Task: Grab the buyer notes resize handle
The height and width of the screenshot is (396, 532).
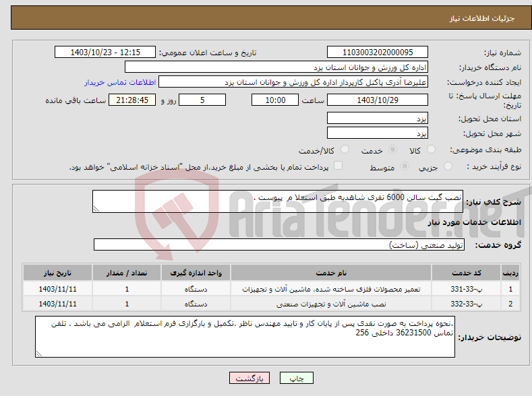Action: pyautogui.click(x=38, y=354)
